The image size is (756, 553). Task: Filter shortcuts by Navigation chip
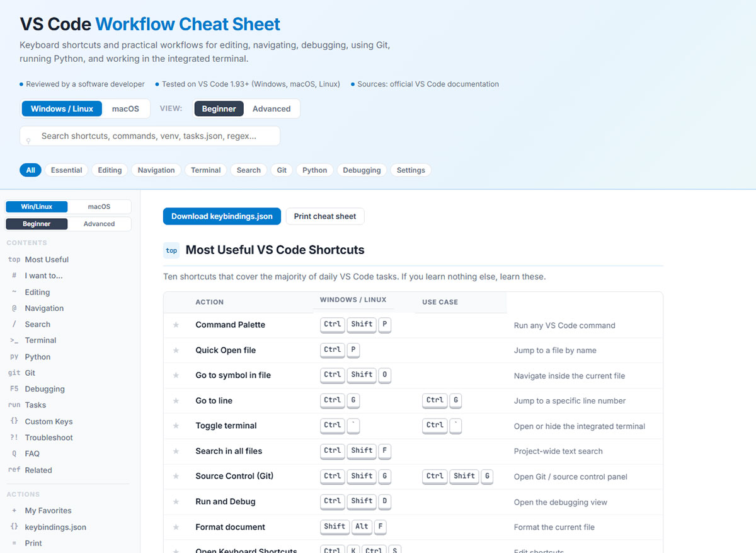click(156, 170)
